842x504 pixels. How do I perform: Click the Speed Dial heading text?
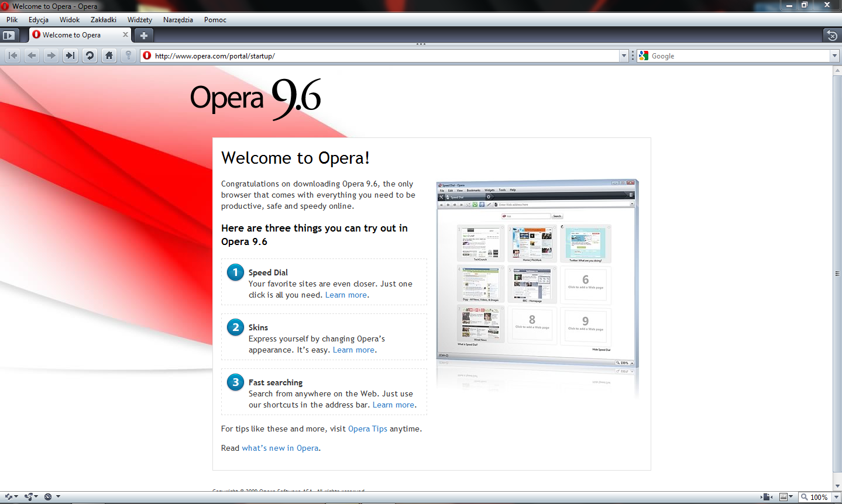[268, 272]
